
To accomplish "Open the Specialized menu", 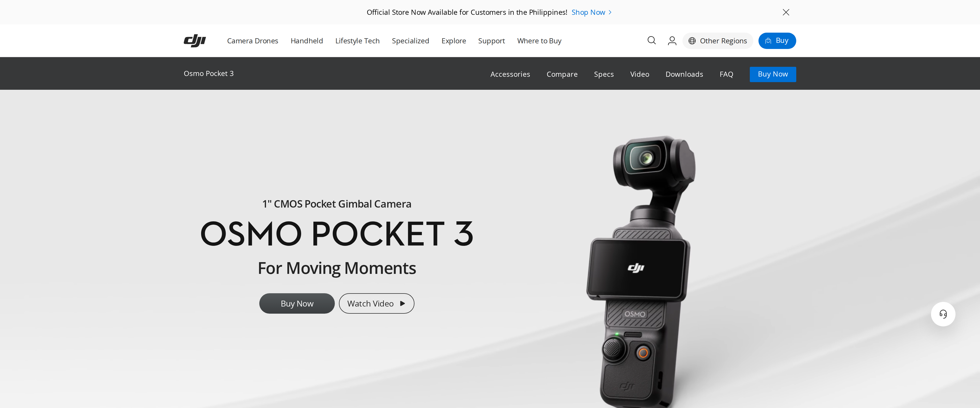I will pos(410,41).
